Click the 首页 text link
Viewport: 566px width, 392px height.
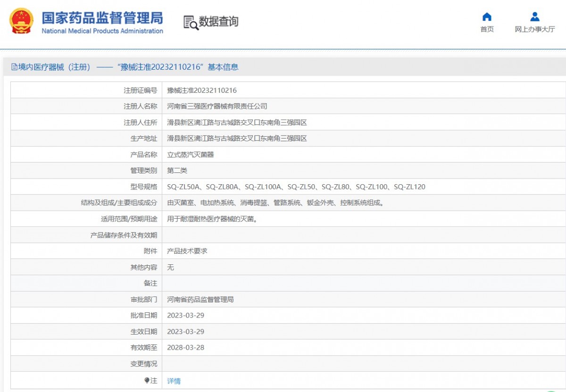click(487, 29)
